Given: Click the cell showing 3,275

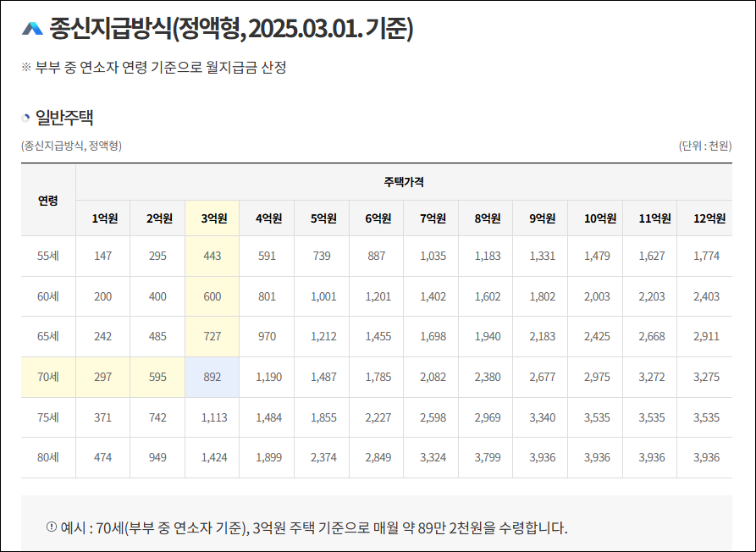Looking at the screenshot, I should pyautogui.click(x=706, y=377).
